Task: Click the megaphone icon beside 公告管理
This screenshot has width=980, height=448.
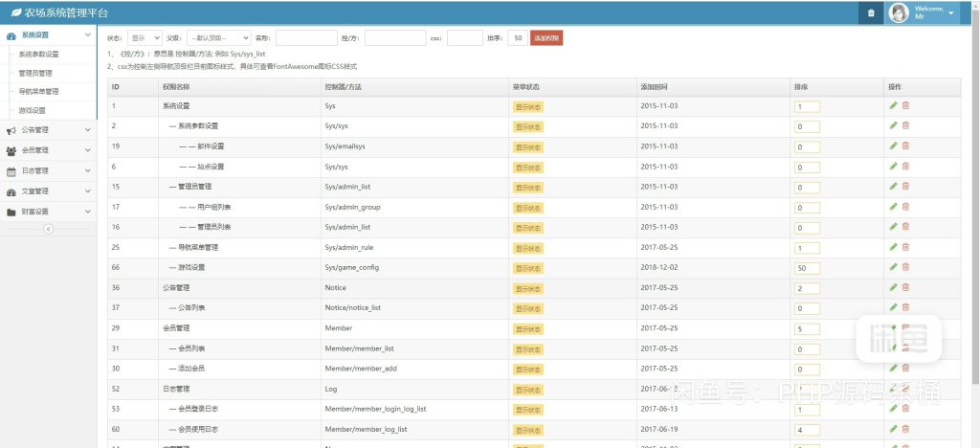Action: coord(11,131)
